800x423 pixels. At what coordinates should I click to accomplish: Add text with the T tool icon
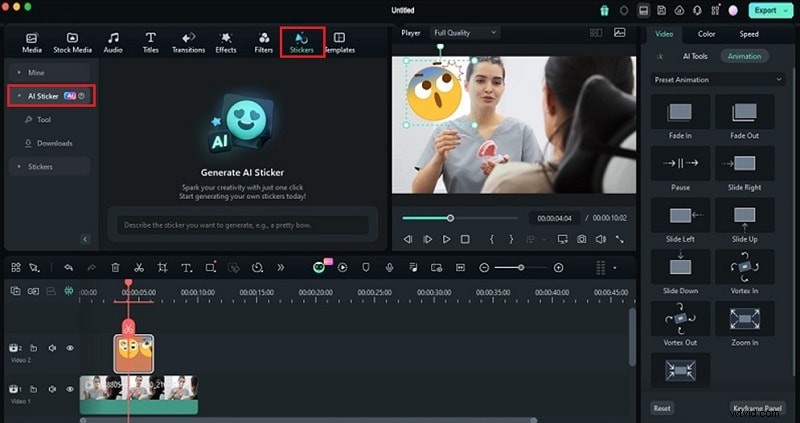point(186,267)
